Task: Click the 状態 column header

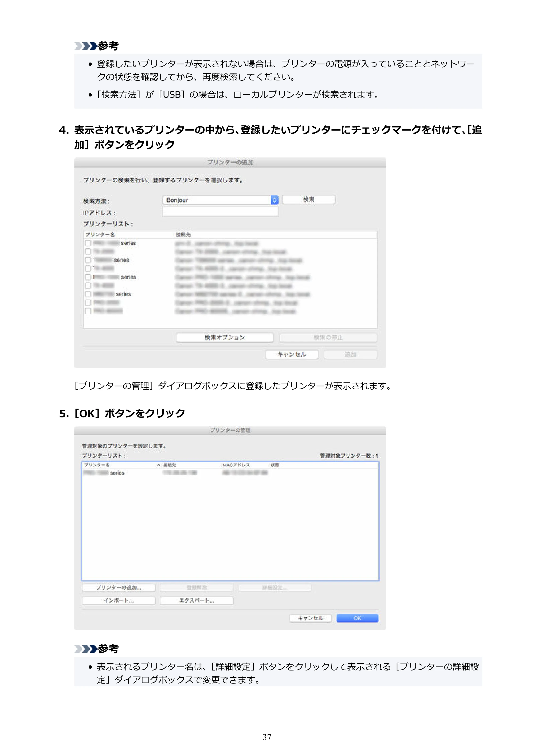Action: point(275,465)
